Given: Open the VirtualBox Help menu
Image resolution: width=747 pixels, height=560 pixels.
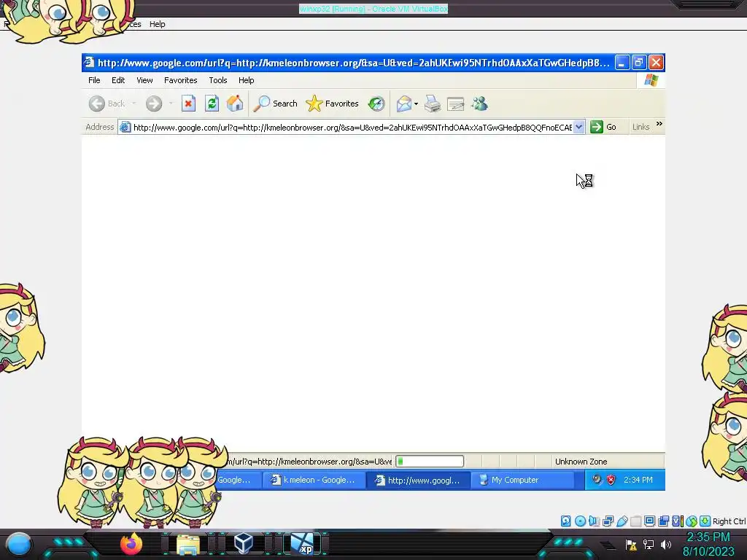Looking at the screenshot, I should click(158, 24).
